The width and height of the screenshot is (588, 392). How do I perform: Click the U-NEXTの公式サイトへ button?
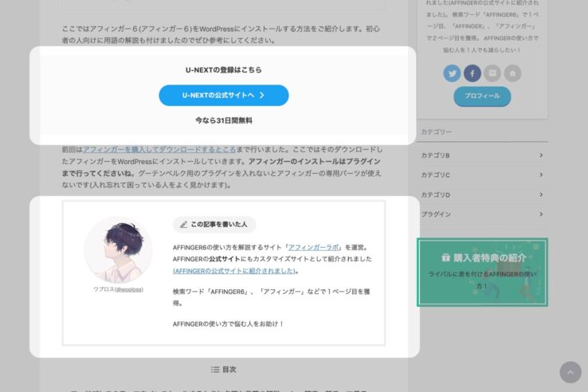(x=224, y=96)
